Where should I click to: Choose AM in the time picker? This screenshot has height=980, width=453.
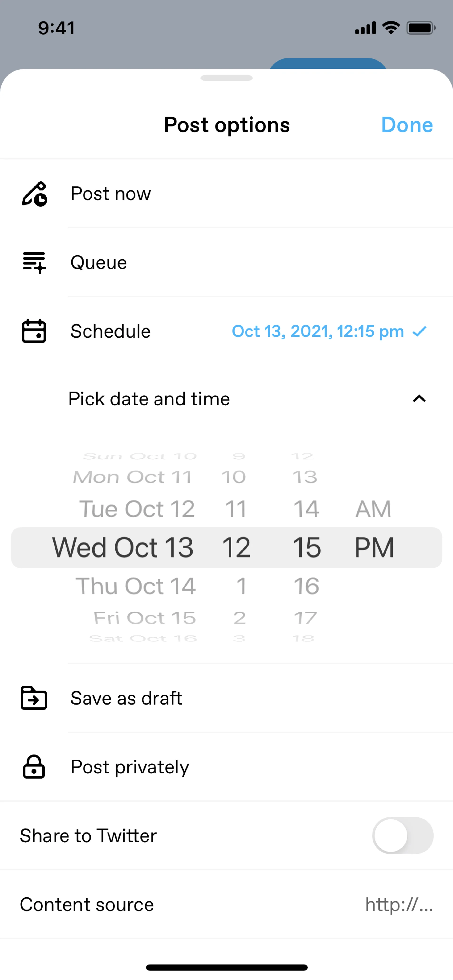(x=373, y=509)
